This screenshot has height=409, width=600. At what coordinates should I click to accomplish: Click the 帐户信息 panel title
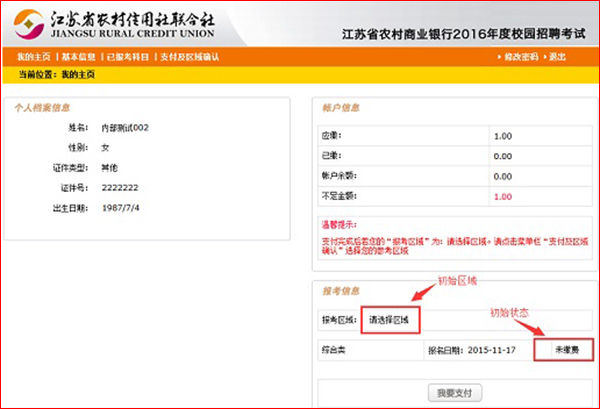[341, 108]
